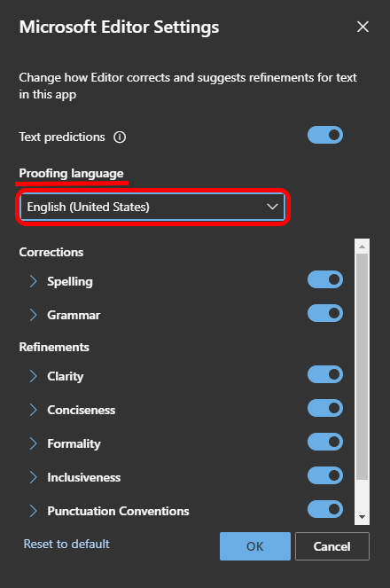The image size is (390, 588).
Task: Click the Reset to default link
Action: tap(66, 544)
